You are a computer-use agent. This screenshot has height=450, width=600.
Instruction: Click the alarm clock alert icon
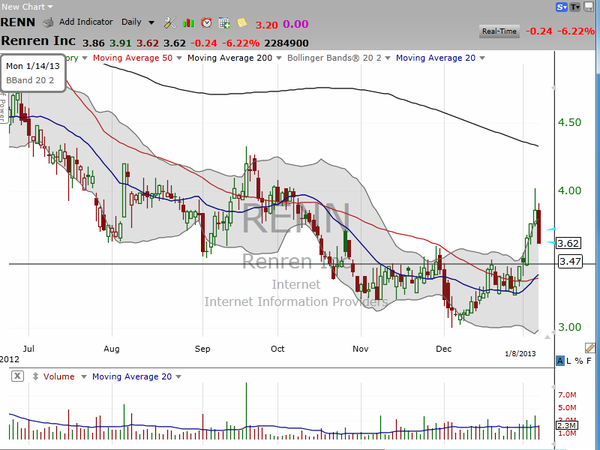pos(207,23)
